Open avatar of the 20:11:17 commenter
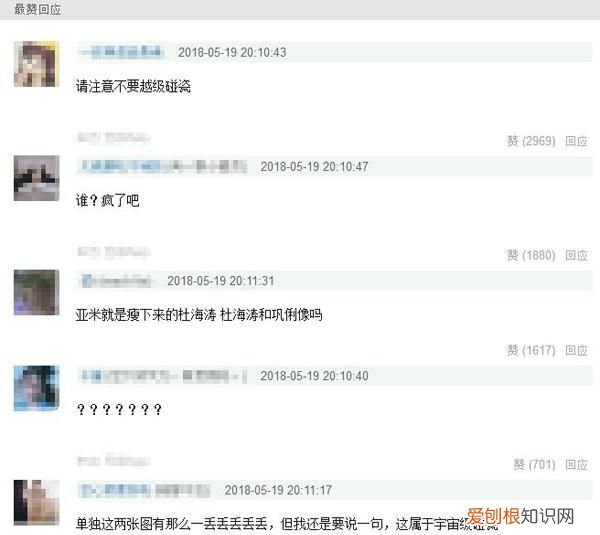 click(37, 502)
